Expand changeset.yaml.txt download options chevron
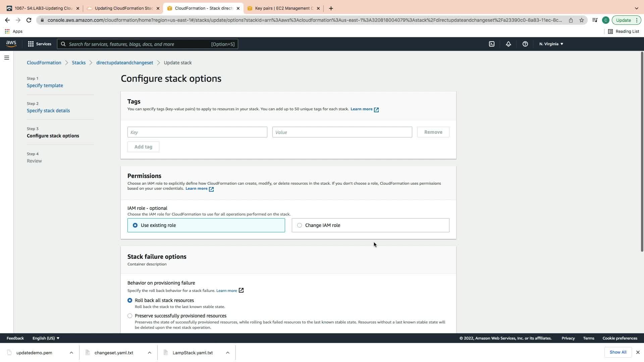This screenshot has width=644, height=362. point(150,353)
